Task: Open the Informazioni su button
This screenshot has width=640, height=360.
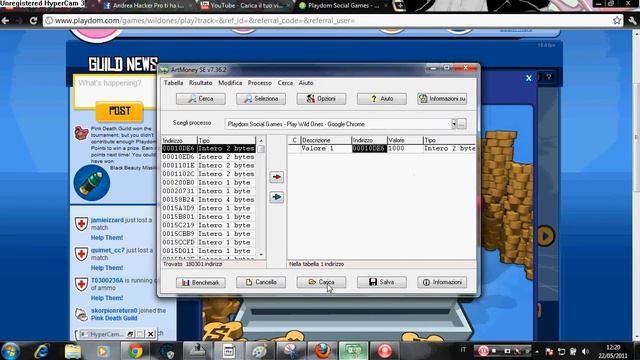Action: click(442, 99)
